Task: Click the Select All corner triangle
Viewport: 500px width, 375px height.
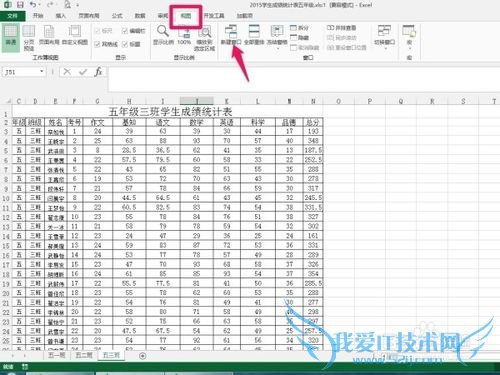Action: (8, 101)
